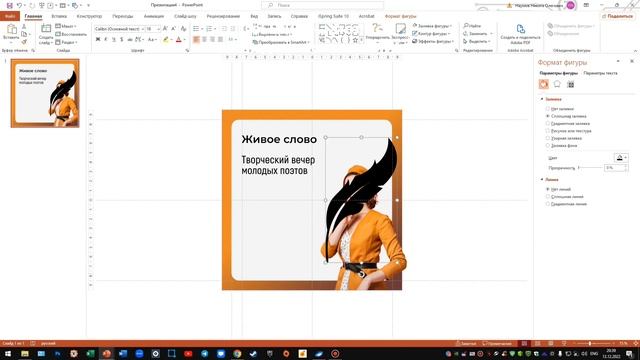Open the Файл tab
Viewport: 640px width, 360px height.
coord(10,16)
